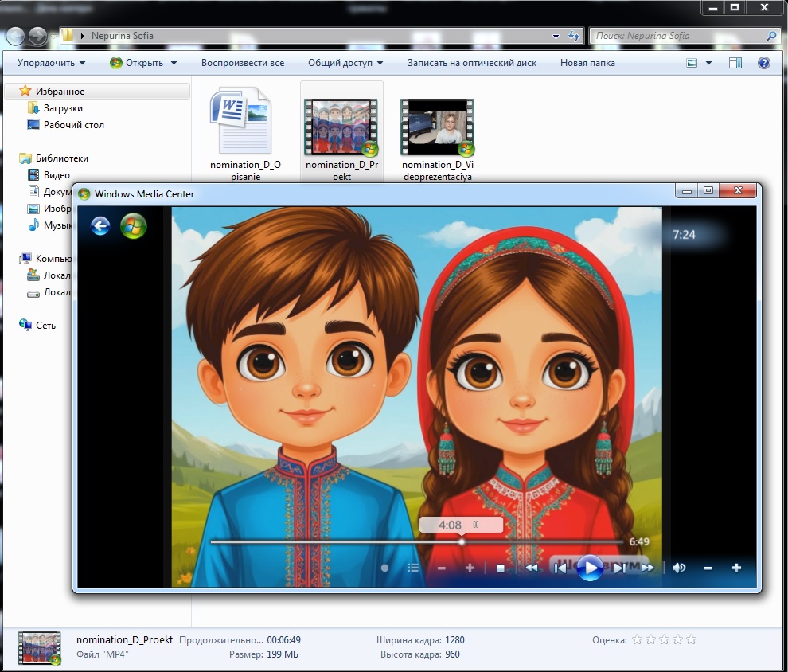Click the rewind double-arrow icon

(531, 568)
